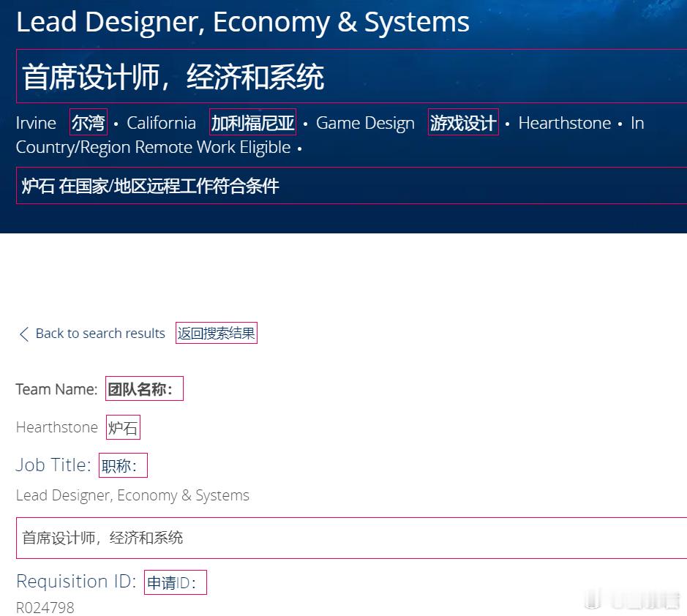The image size is (687, 616).
Task: Click the Lead Designer job title value below Job Title
Action: coord(132,495)
